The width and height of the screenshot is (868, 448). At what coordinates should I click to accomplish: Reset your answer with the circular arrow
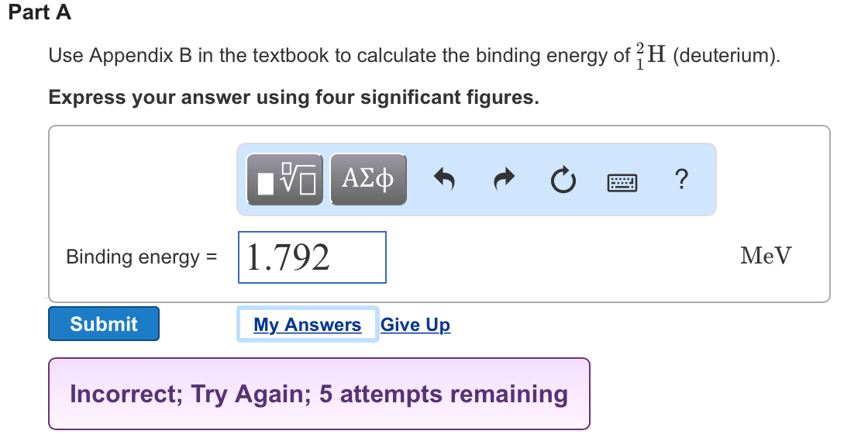[563, 179]
